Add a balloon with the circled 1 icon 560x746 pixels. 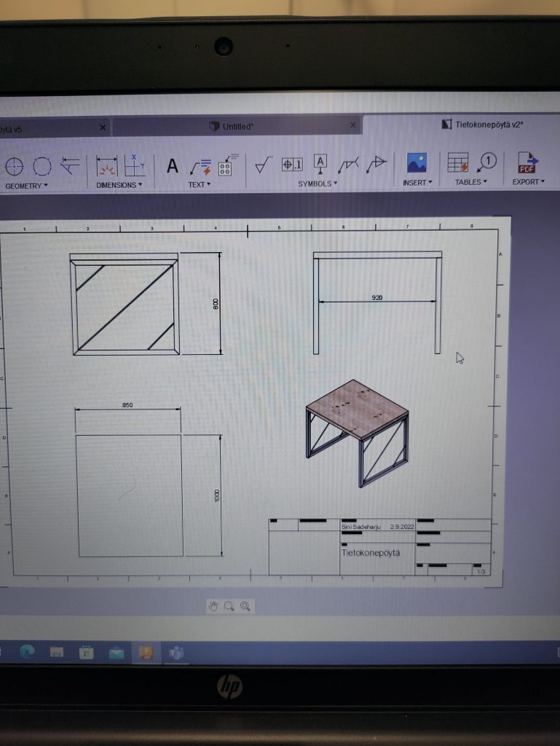487,162
